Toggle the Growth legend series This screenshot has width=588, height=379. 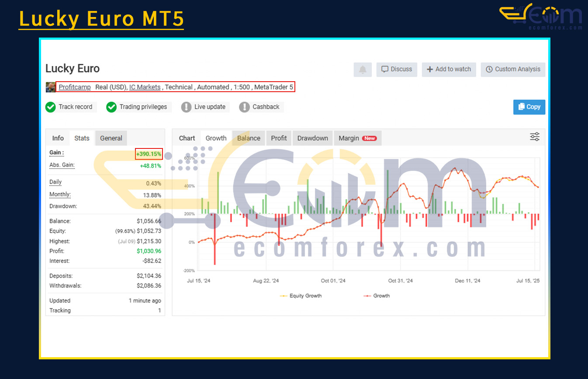coord(377,296)
